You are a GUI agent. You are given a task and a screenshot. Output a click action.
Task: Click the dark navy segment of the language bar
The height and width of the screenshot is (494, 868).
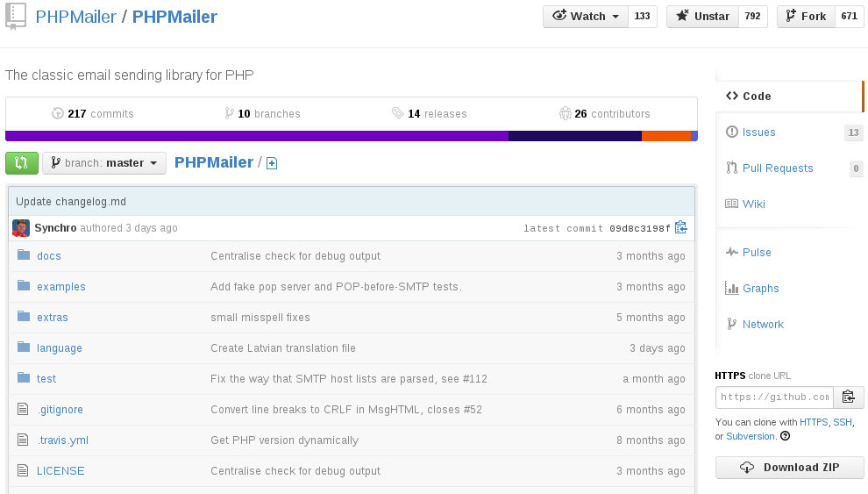(x=575, y=136)
